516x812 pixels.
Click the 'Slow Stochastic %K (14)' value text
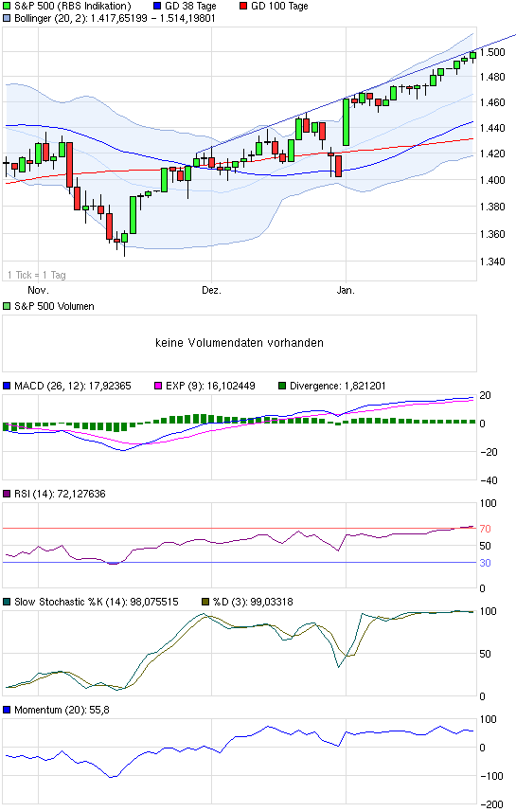(x=97, y=602)
